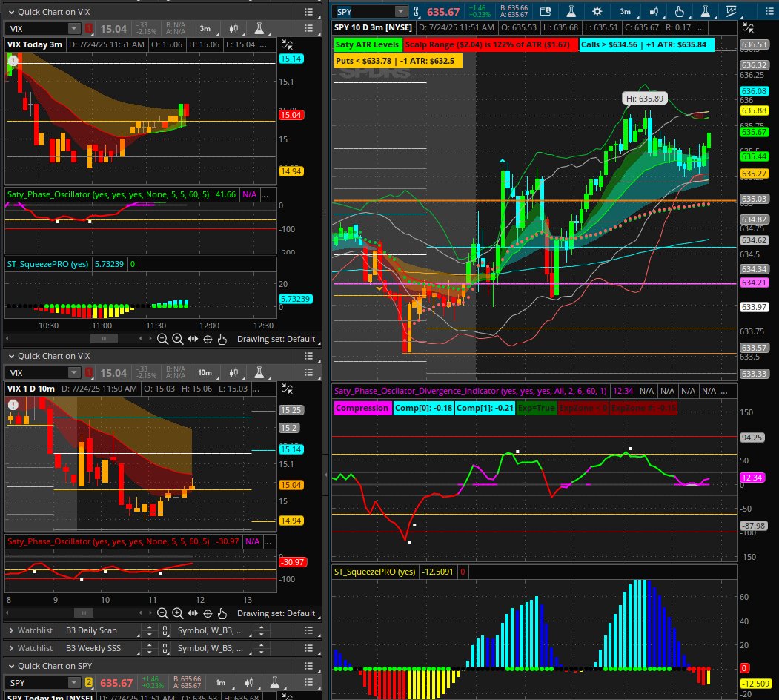Open chart settings gear on SPY main chart

click(x=597, y=11)
